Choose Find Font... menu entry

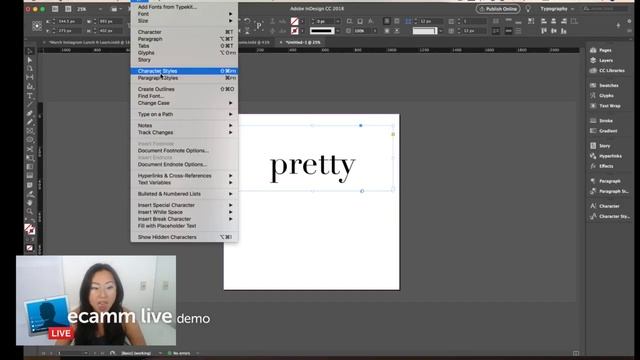pyautogui.click(x=184, y=96)
